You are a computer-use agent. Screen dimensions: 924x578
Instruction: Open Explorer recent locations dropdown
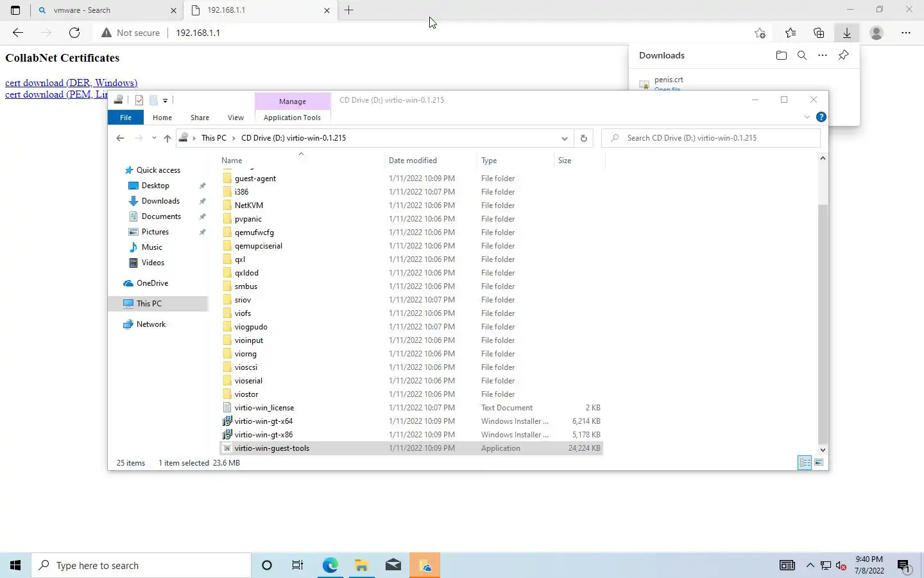tap(154, 138)
